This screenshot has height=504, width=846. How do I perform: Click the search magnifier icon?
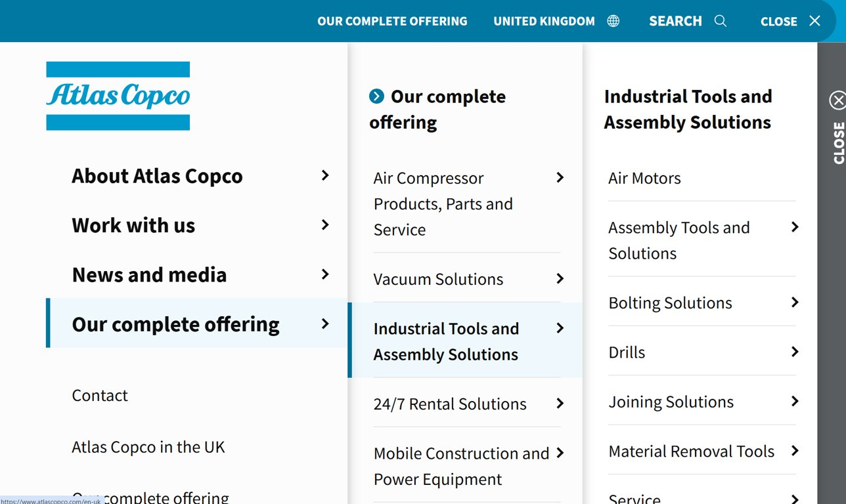click(x=721, y=21)
